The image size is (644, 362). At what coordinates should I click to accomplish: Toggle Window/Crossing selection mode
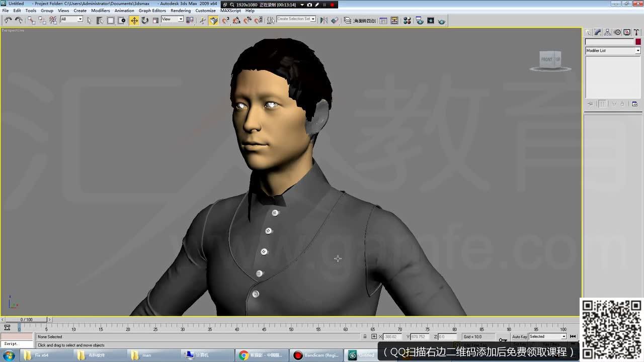(122, 21)
